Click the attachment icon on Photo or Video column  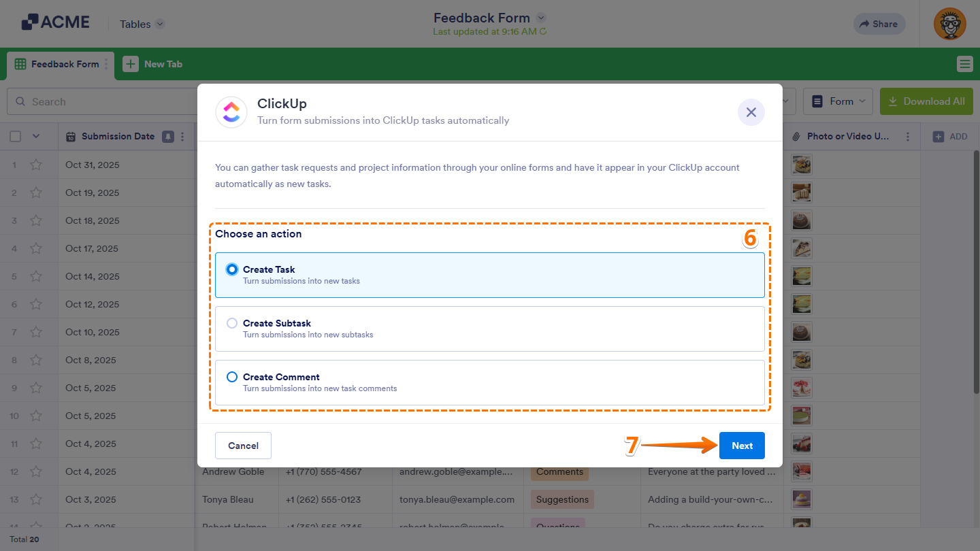[x=796, y=136]
